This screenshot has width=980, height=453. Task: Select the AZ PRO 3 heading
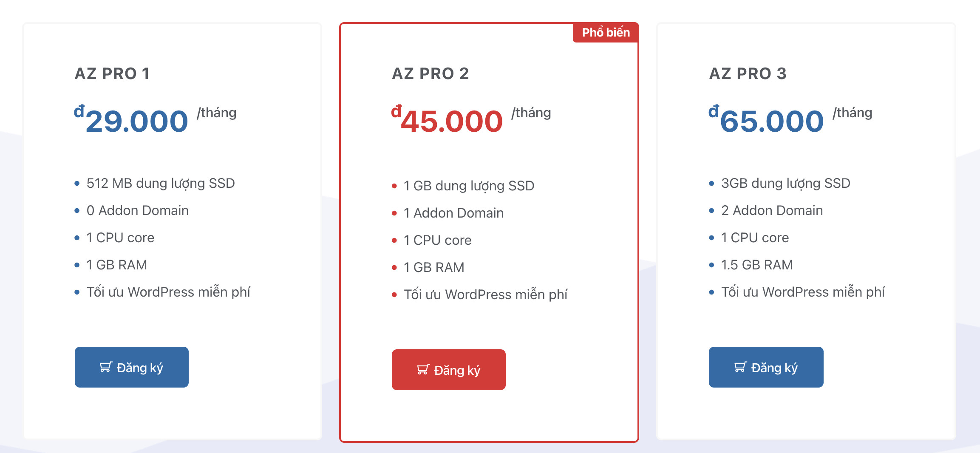(x=748, y=74)
